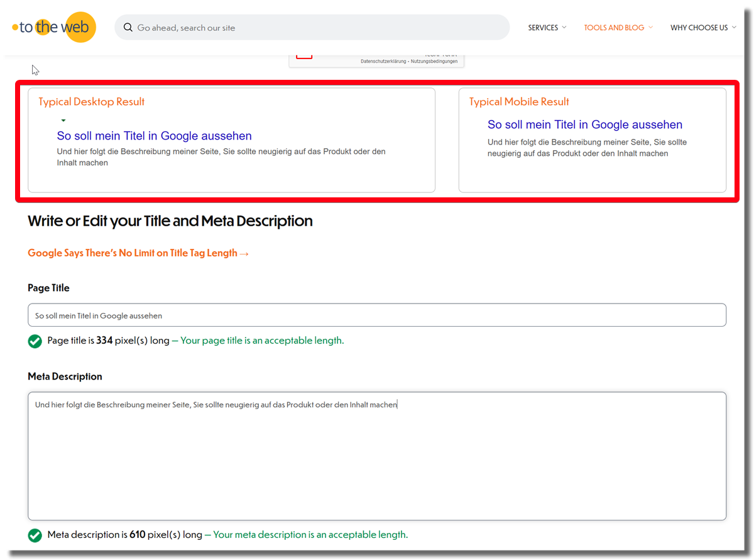
Task: Click the 'Typical Mobile Result' heading
Action: click(519, 102)
